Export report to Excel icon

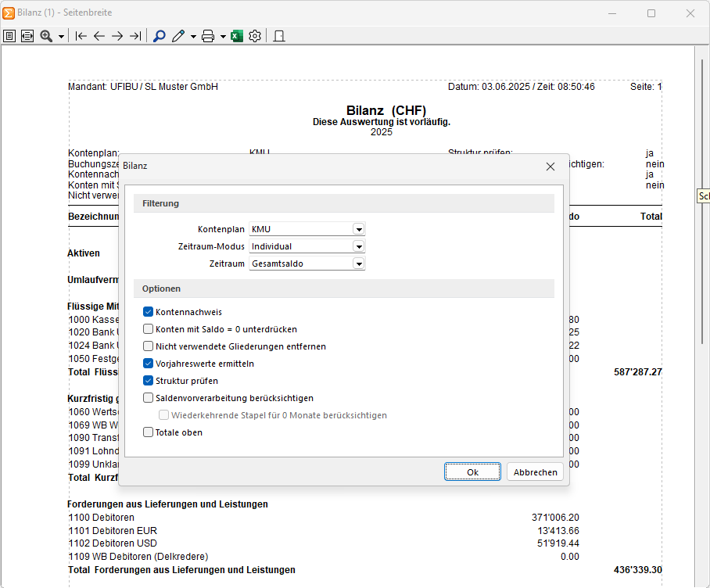[x=237, y=36]
